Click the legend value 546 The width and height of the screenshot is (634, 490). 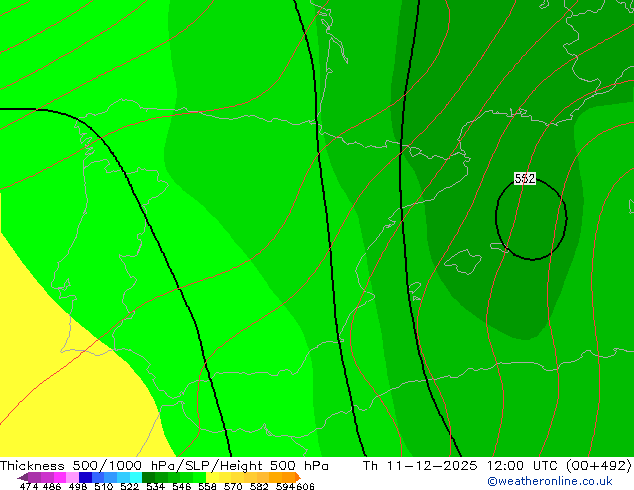(x=182, y=486)
